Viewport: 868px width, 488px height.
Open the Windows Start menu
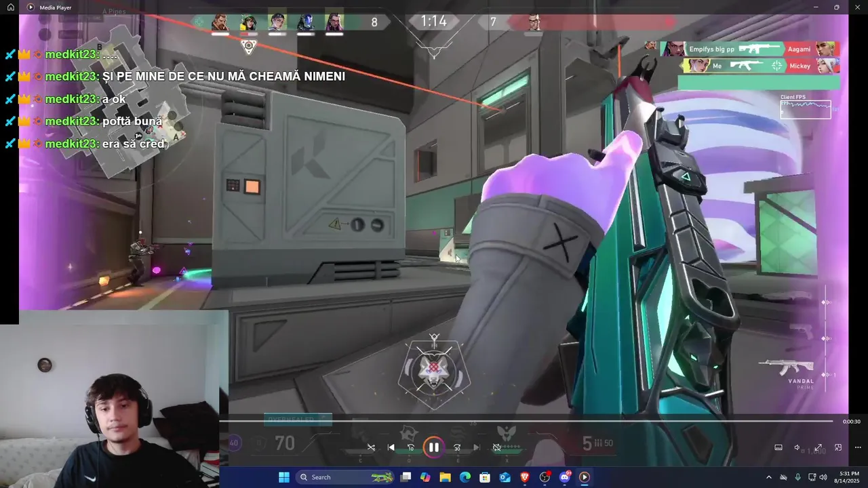pyautogui.click(x=284, y=477)
